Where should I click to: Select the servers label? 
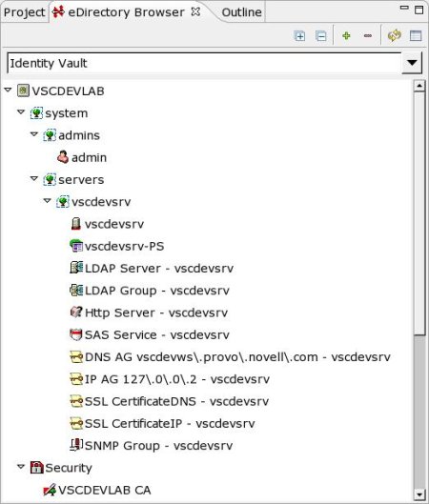coord(81,180)
